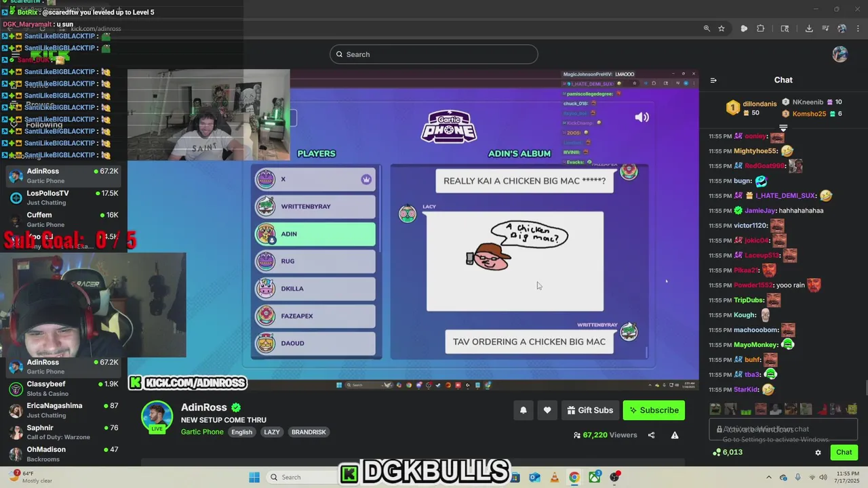Select the LAZY tag
868x488 pixels.
272,432
